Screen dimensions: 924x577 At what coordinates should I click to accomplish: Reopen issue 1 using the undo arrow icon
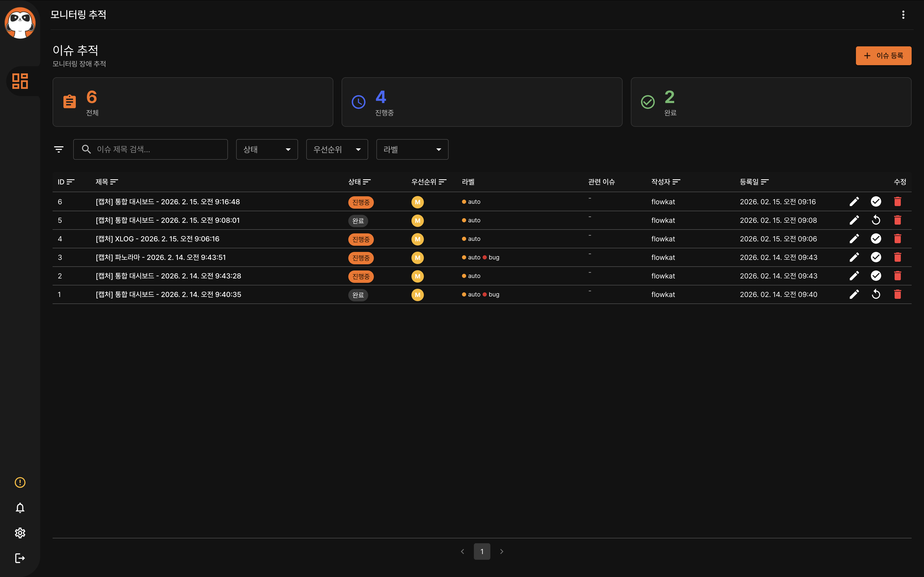pyautogui.click(x=876, y=294)
